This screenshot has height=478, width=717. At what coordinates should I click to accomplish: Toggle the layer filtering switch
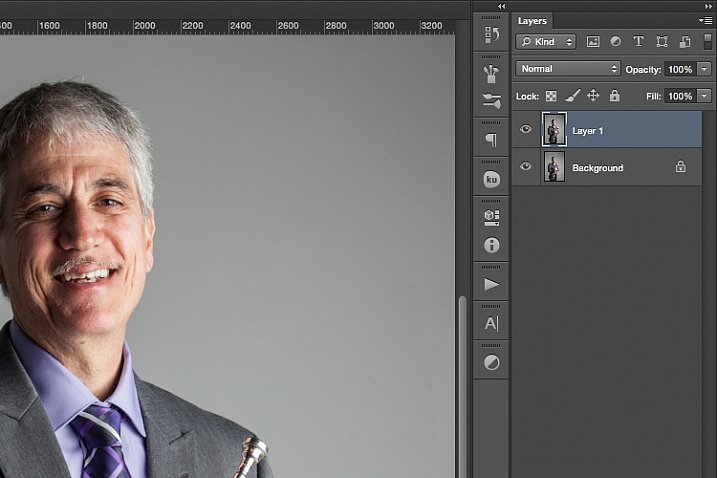coord(708,42)
